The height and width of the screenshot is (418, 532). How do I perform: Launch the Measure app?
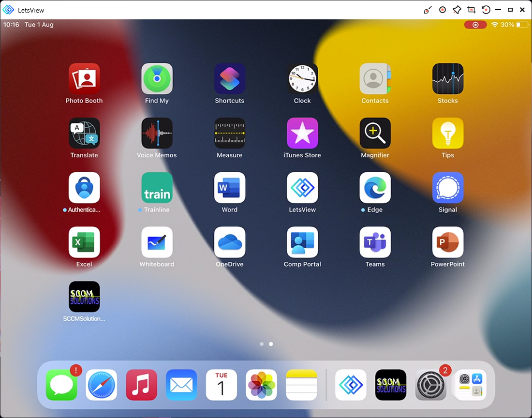(x=229, y=132)
